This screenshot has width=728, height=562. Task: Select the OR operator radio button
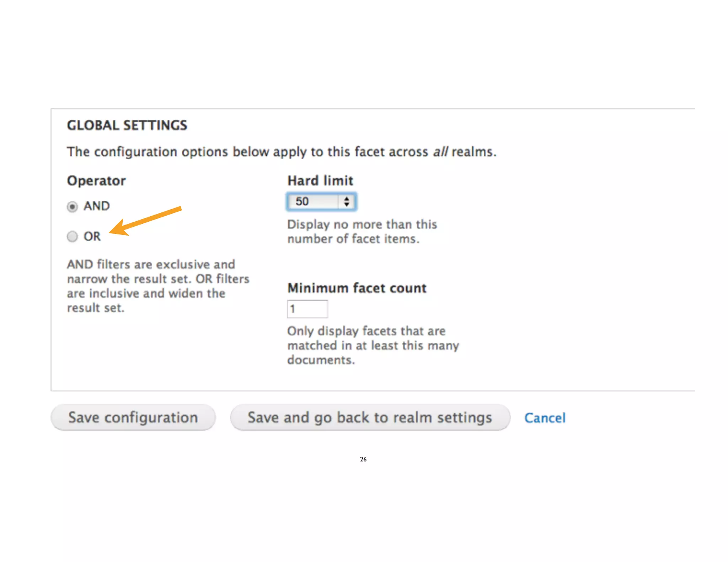click(72, 236)
